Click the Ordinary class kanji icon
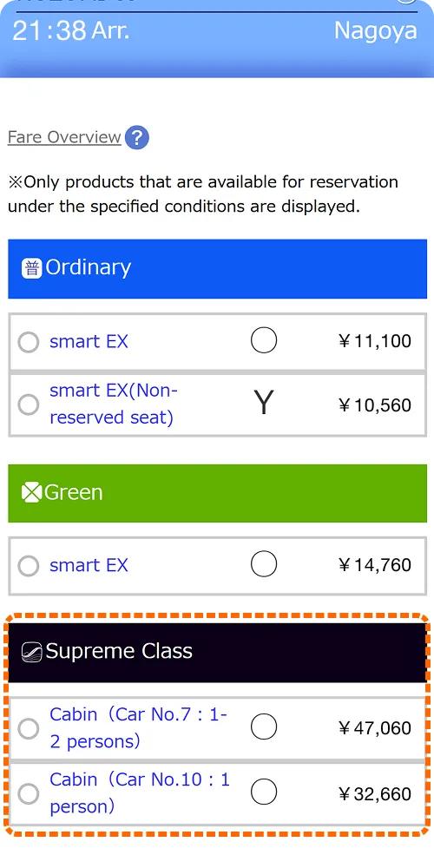 coord(31,268)
